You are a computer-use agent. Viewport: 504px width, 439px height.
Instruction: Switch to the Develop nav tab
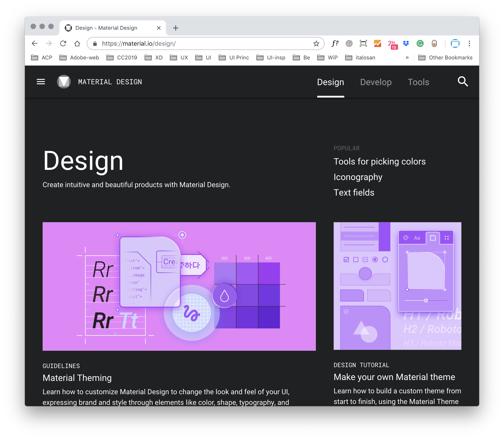point(376,82)
